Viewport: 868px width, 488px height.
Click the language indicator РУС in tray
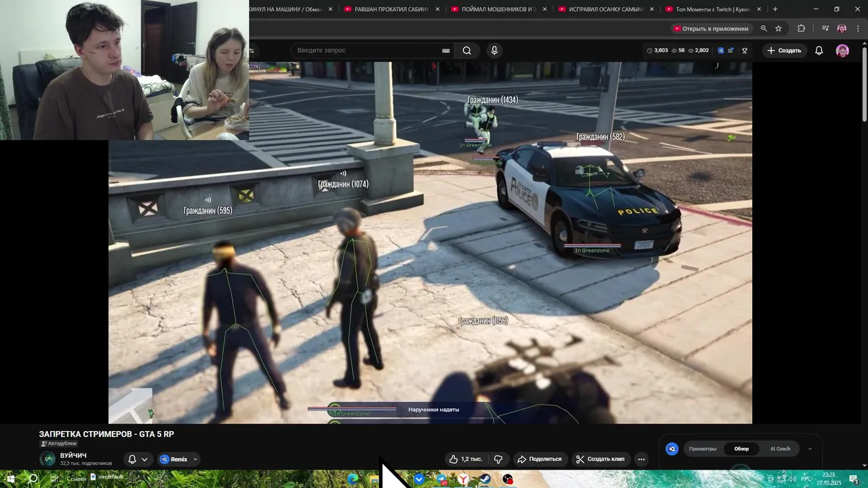point(805,479)
